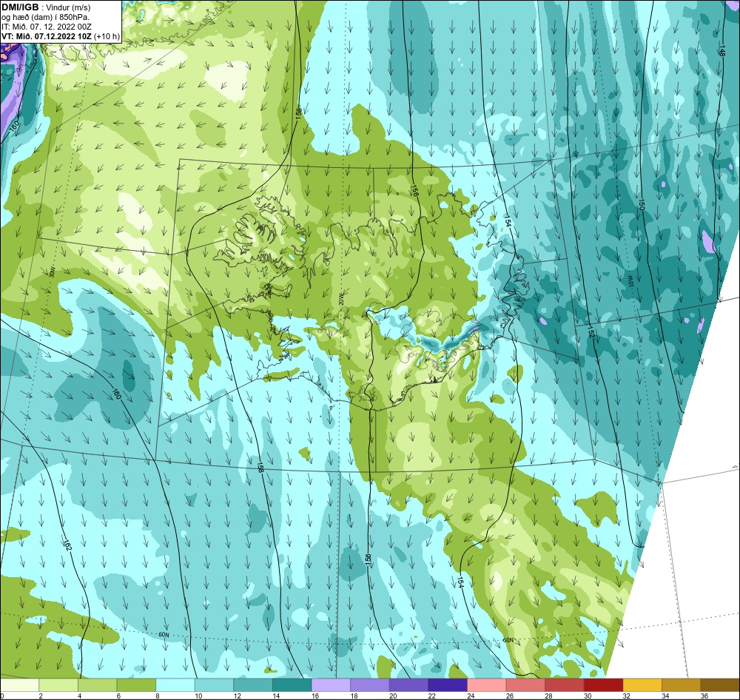
Task: Click the '150' contour label
Action: tap(642, 204)
